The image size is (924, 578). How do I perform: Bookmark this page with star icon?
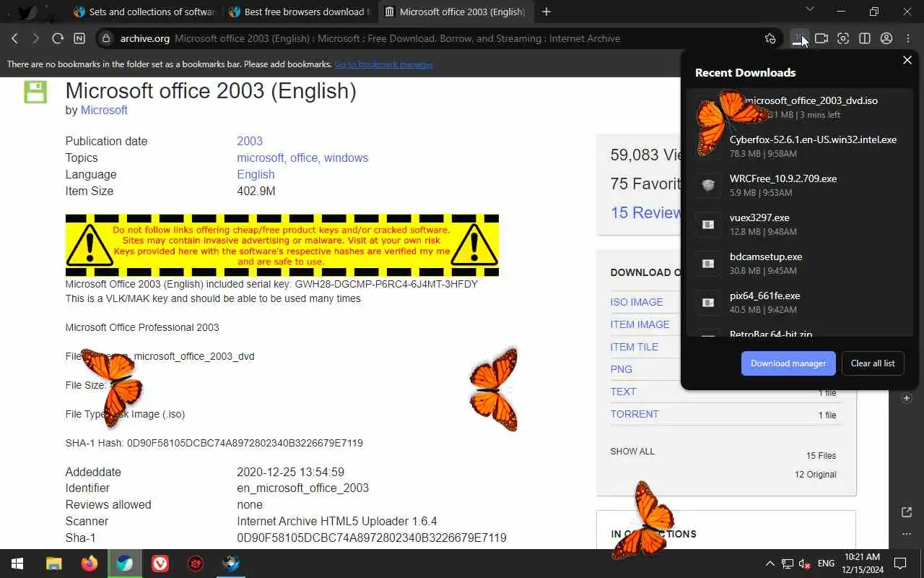pyautogui.click(x=770, y=38)
